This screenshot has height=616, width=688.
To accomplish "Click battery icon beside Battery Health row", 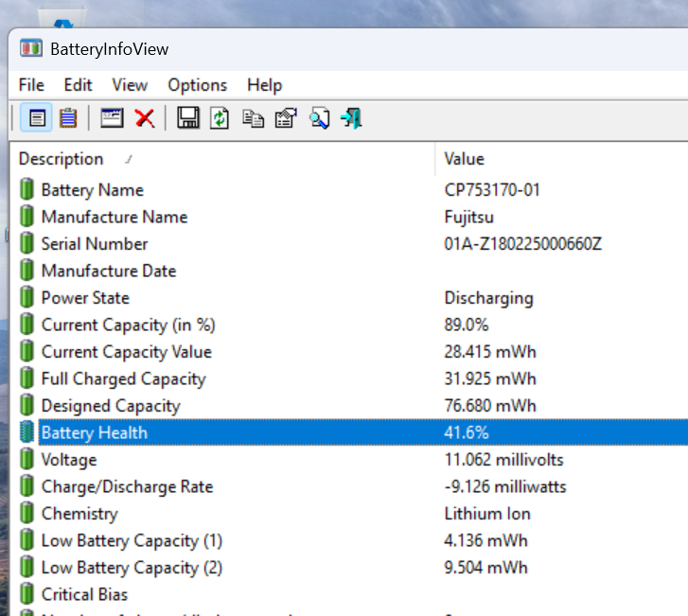I will click(x=26, y=431).
